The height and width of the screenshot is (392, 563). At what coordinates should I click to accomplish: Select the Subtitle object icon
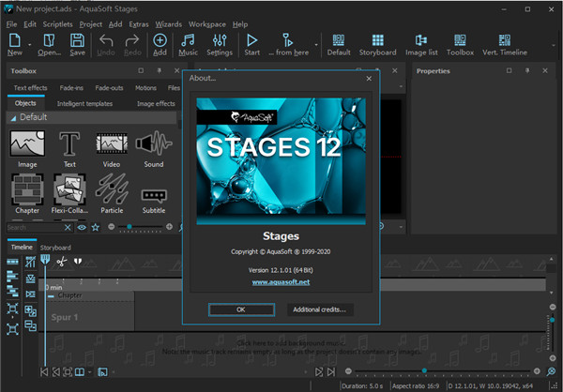[x=153, y=194]
